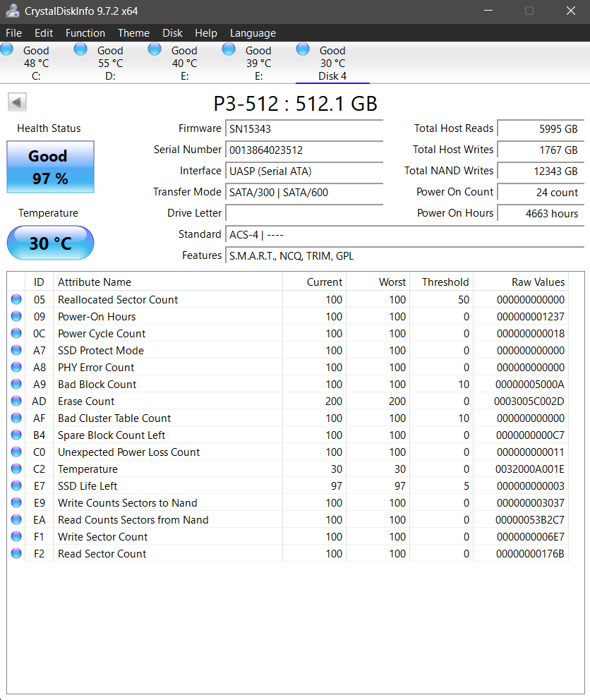Open the Edit menu

pos(44,33)
